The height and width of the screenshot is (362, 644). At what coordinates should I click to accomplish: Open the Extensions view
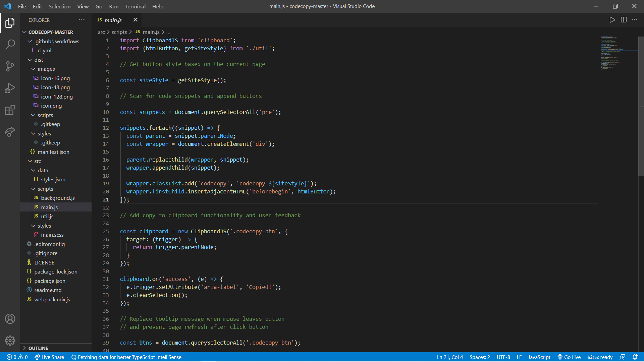click(10, 110)
